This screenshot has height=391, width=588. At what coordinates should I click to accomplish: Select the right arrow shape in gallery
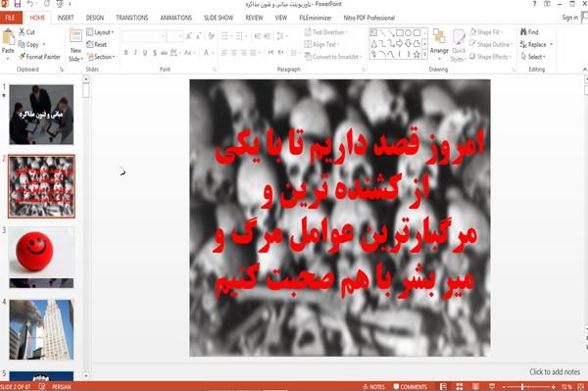(x=400, y=43)
